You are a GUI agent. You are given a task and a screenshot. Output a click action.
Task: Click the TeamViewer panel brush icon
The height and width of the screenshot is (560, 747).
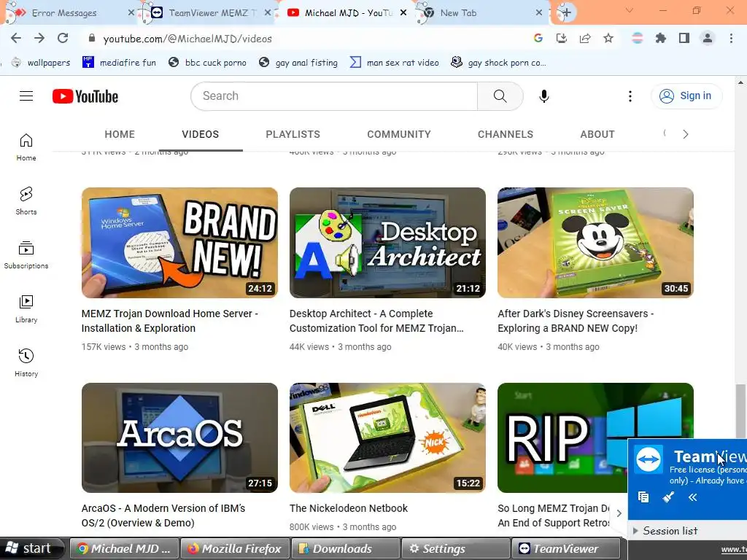coord(668,497)
